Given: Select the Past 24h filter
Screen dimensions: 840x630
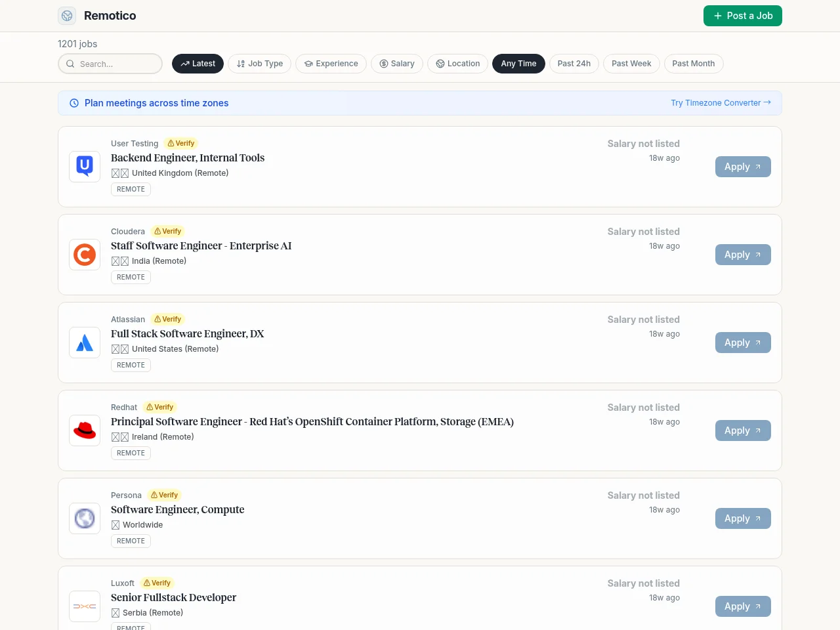Looking at the screenshot, I should click(574, 64).
